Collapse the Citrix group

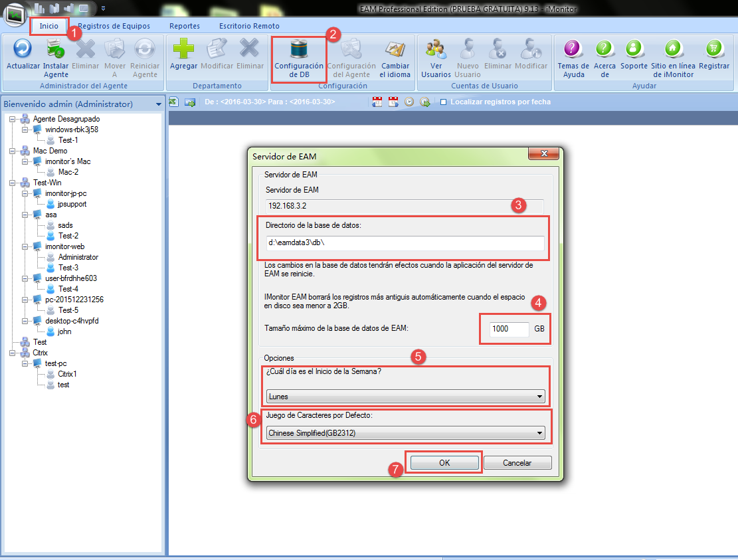coord(13,353)
